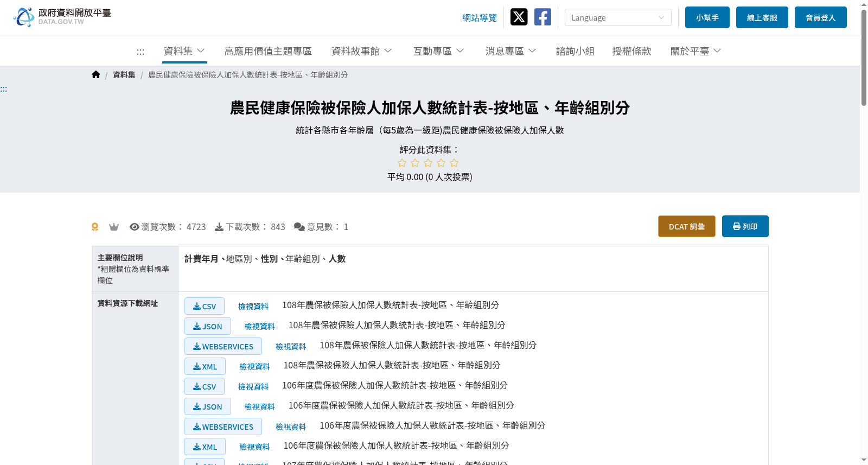The height and width of the screenshot is (465, 868).
Task: Open 檢視資料 beside the 106年度 XML button
Action: pos(255,447)
